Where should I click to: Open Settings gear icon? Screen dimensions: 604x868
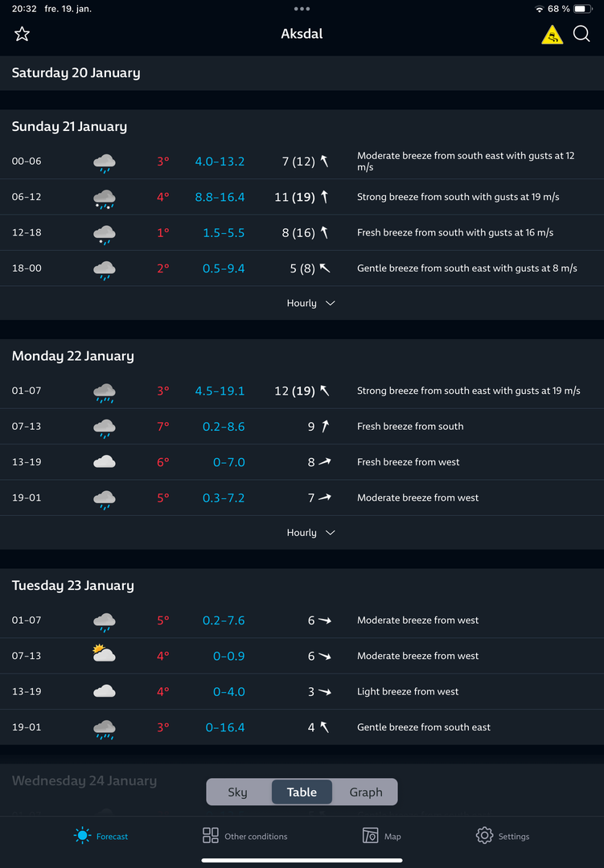pos(484,836)
